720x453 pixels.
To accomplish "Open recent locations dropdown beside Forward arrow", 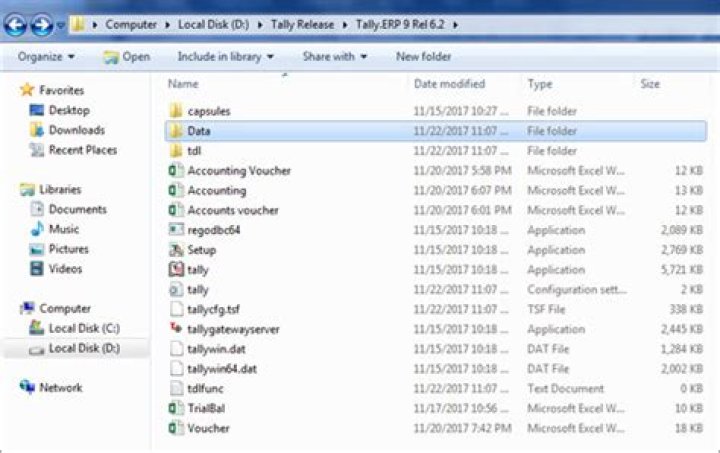I will point(60,26).
